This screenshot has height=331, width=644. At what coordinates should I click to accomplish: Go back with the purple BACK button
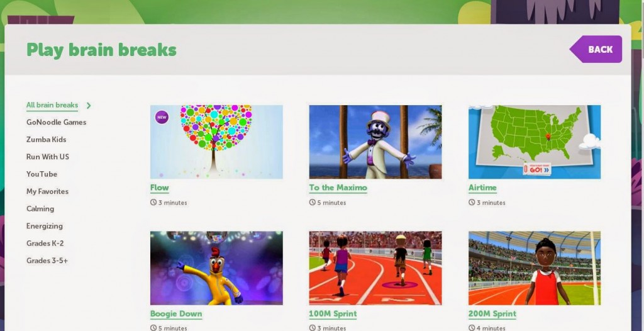596,49
